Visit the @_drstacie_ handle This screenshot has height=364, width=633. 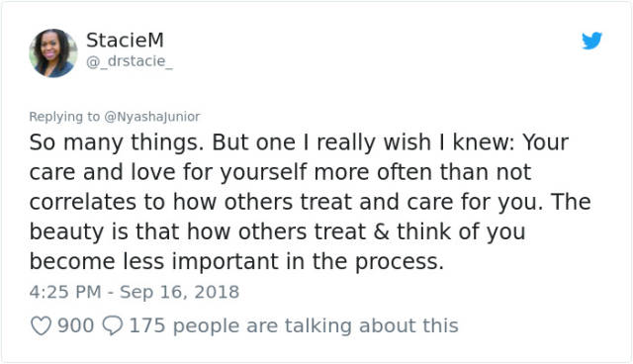tap(130, 61)
